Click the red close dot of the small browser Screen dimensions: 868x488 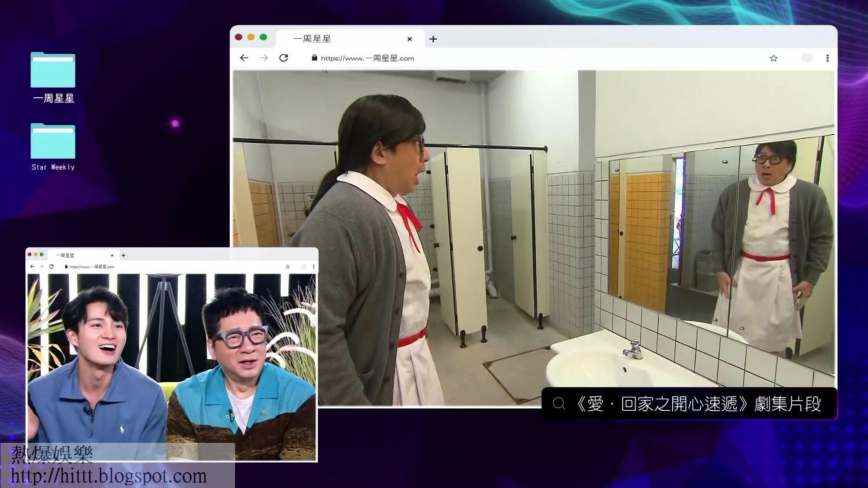pyautogui.click(x=30, y=254)
